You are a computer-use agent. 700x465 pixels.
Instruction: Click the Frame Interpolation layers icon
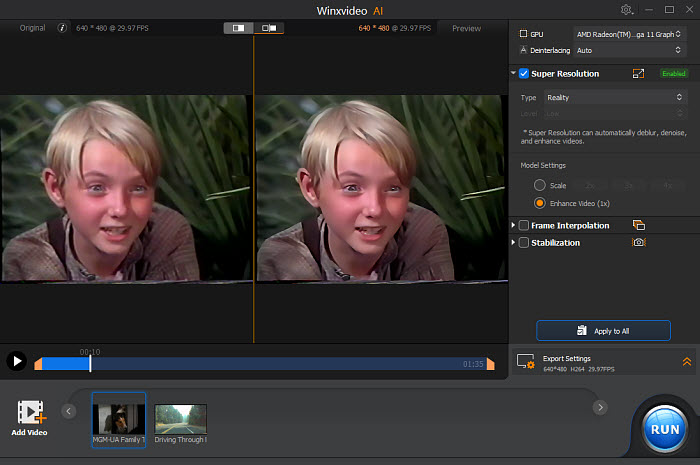pyautogui.click(x=639, y=225)
